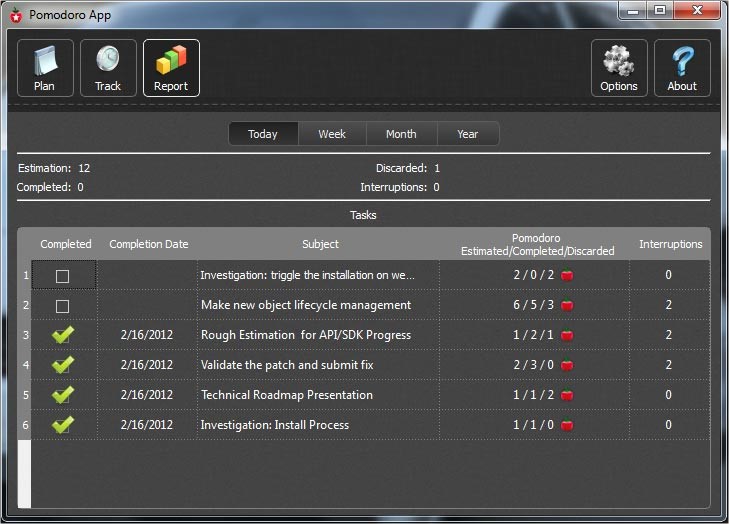The width and height of the screenshot is (729, 524).
Task: Click interruptions value for Install Process row
Action: (668, 425)
